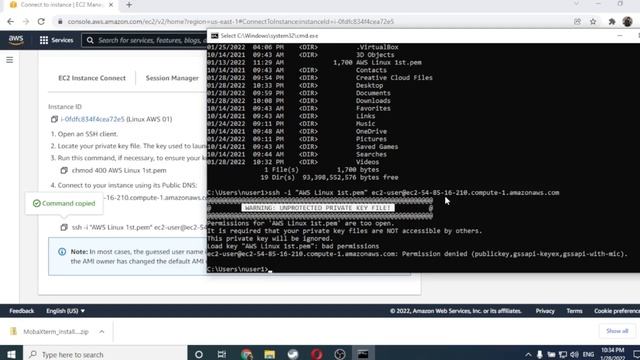The height and width of the screenshot is (360, 640).
Task: Open the Windows Start menu
Action: click(x=11, y=354)
